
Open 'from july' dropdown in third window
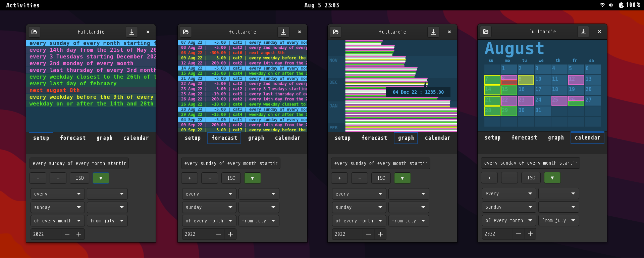[x=409, y=221]
